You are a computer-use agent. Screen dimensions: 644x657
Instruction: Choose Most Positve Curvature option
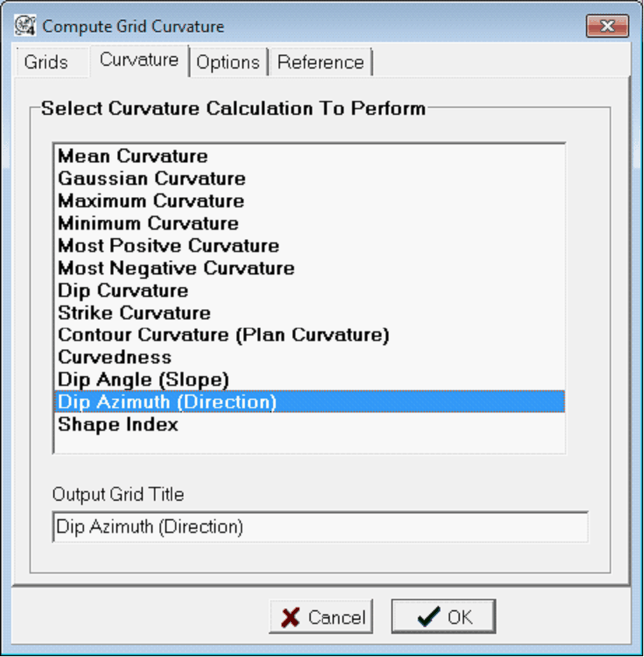pos(168,246)
